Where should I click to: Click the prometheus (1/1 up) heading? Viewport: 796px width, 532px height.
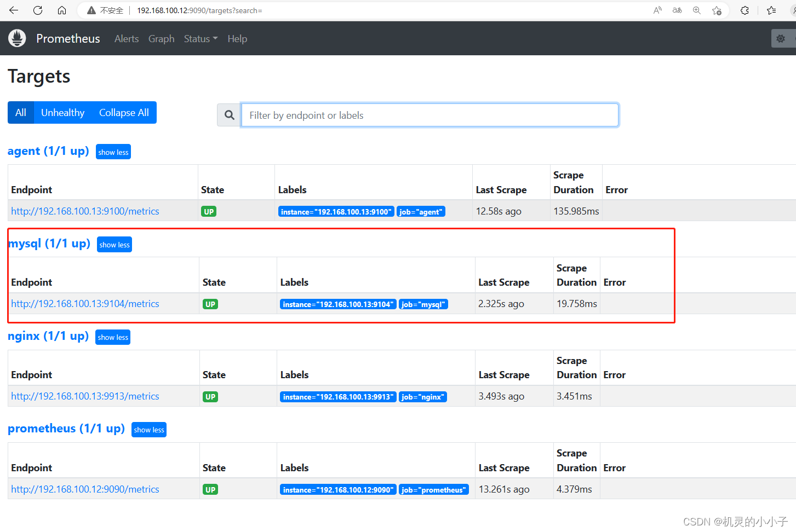[x=66, y=429]
